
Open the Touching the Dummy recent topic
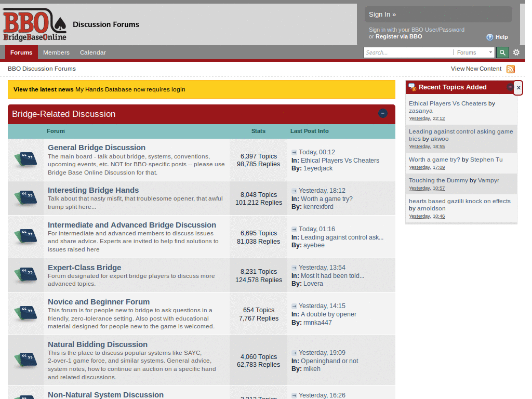click(438, 180)
